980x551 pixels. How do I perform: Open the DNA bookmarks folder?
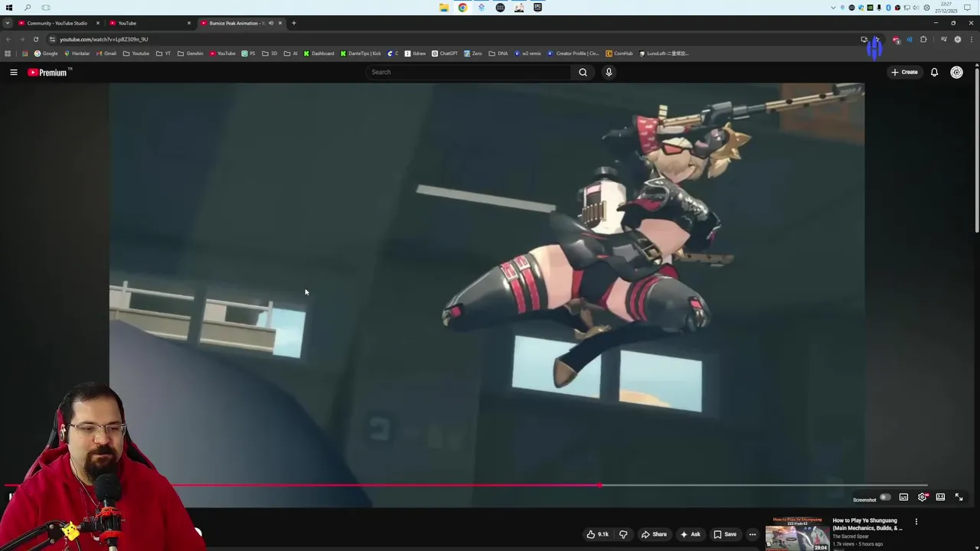click(498, 54)
